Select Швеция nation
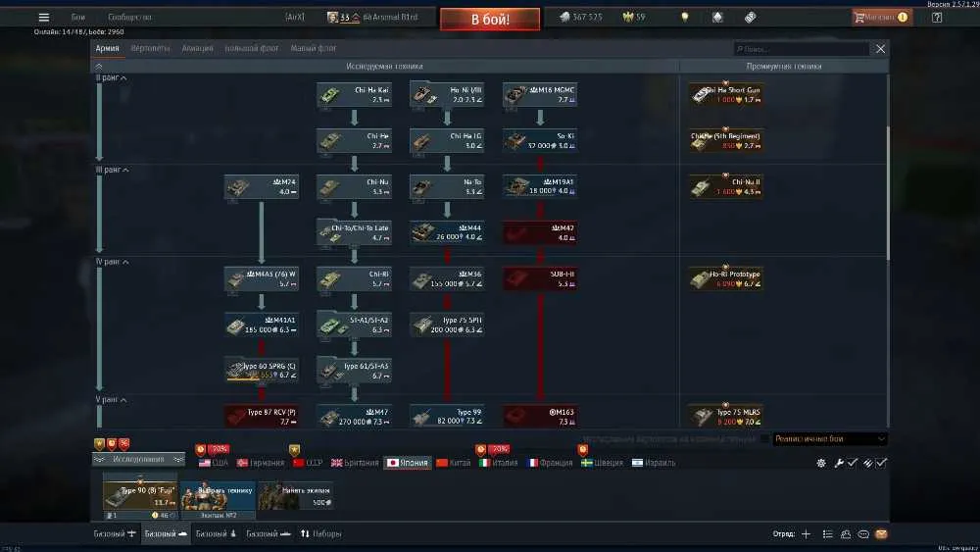The image size is (980, 552). (x=602, y=463)
